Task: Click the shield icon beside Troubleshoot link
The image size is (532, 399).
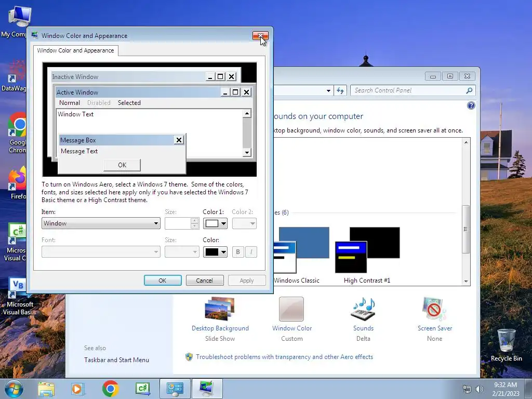Action: [189, 357]
